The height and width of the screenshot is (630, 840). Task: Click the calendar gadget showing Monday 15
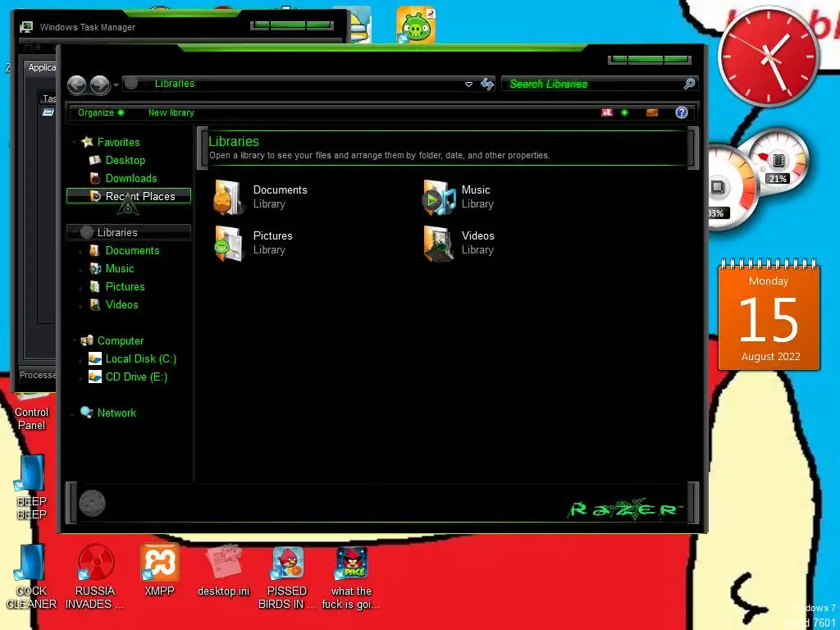[769, 315]
